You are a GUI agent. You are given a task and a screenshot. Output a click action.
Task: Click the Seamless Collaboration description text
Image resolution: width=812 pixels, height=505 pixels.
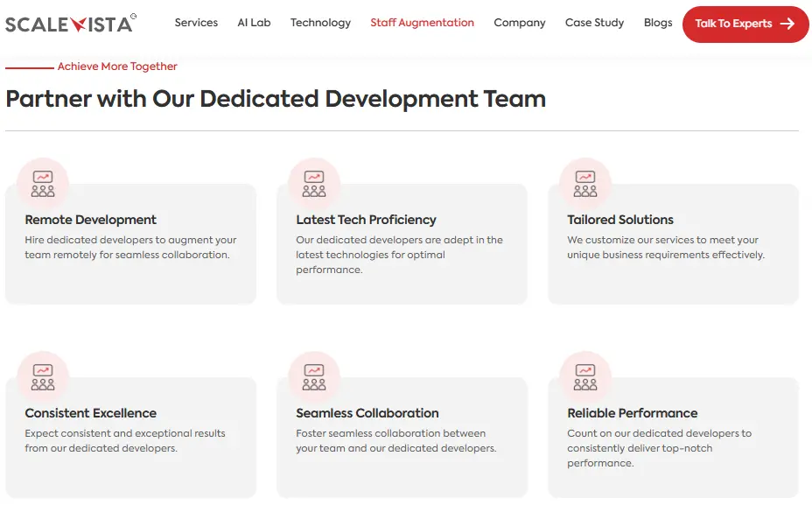395,441
